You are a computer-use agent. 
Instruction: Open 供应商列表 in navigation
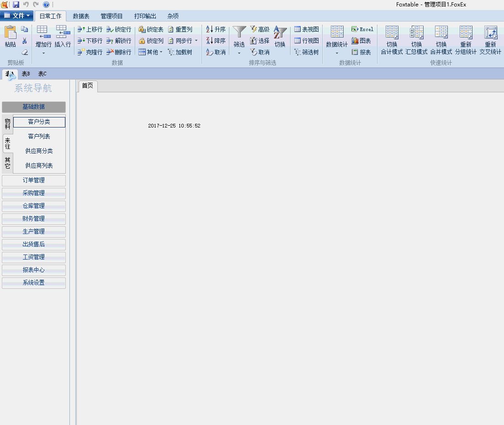(39, 165)
